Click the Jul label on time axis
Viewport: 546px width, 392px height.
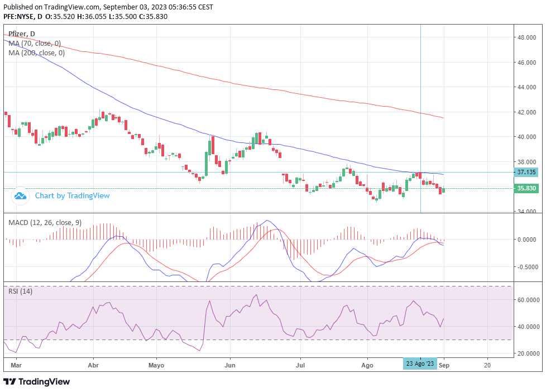pos(300,365)
